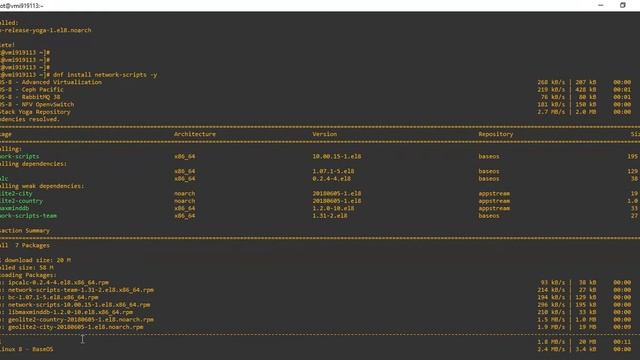Screen dimensions: 640x360
Task: Click version '20180605-1.el8' in lite2-country row
Action: 337,201
